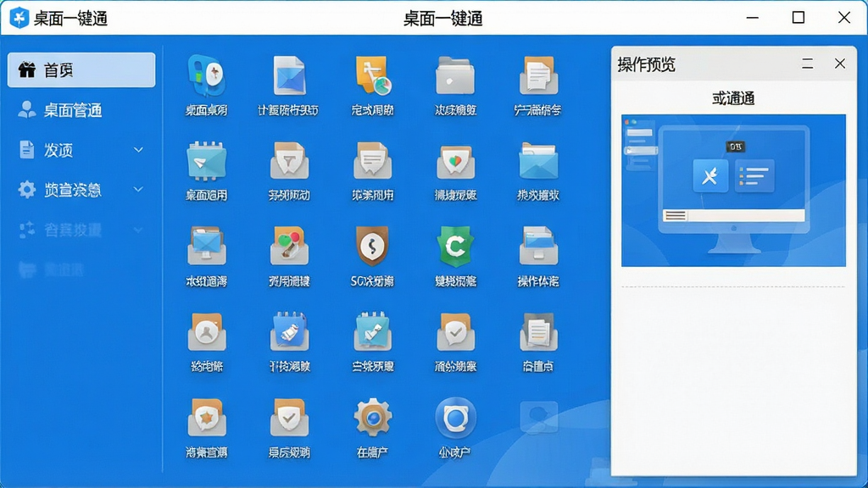
Task: Open the tray icon with checkmark bubble
Action: [455, 331]
